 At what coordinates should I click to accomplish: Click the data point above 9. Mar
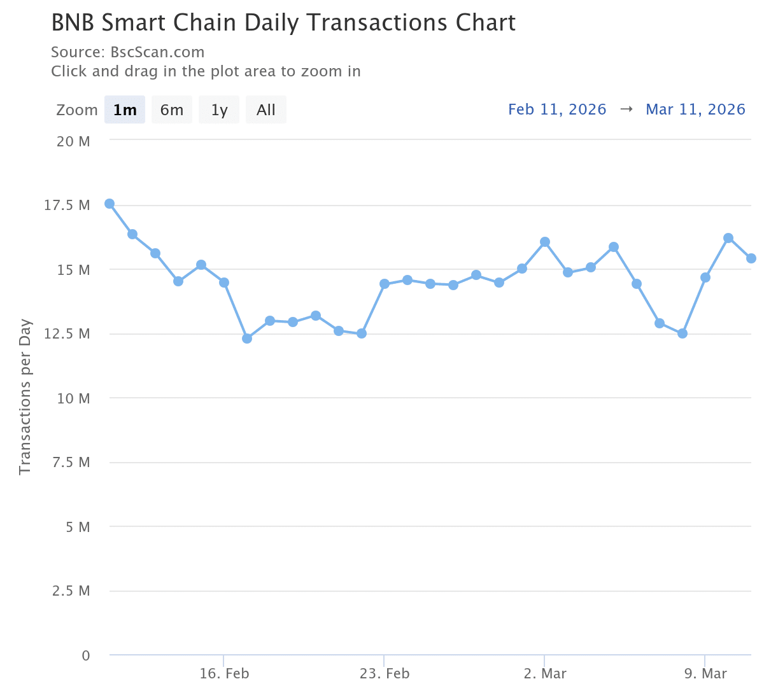[705, 277]
